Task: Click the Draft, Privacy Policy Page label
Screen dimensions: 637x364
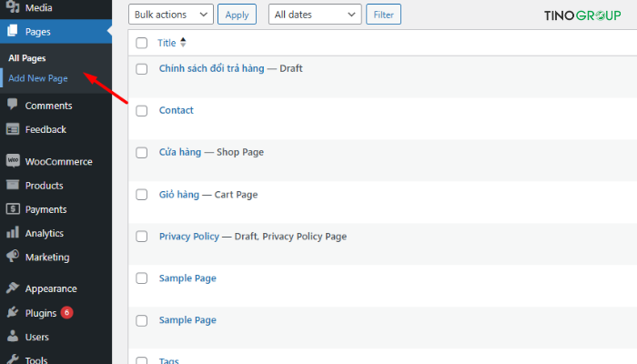Action: click(x=290, y=237)
